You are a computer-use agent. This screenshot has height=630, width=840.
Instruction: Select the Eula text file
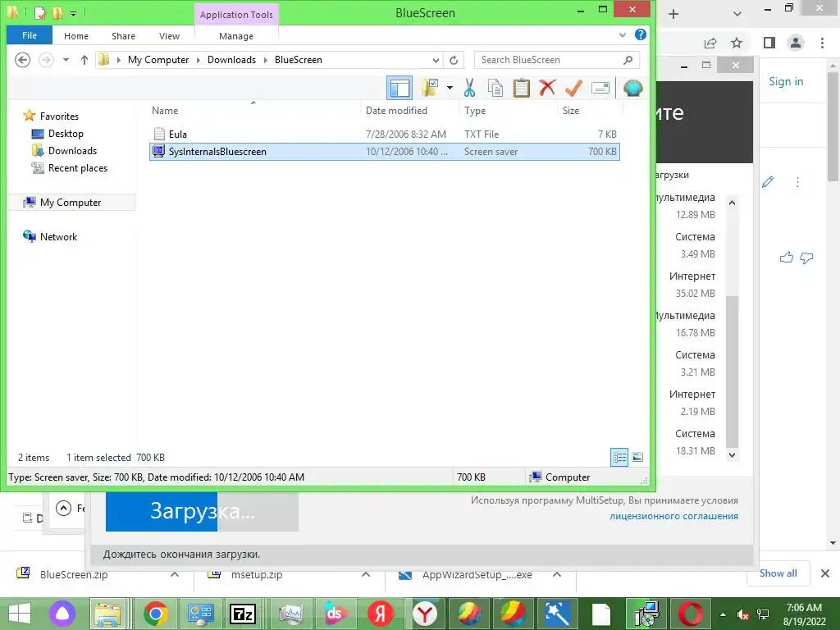(x=385, y=134)
